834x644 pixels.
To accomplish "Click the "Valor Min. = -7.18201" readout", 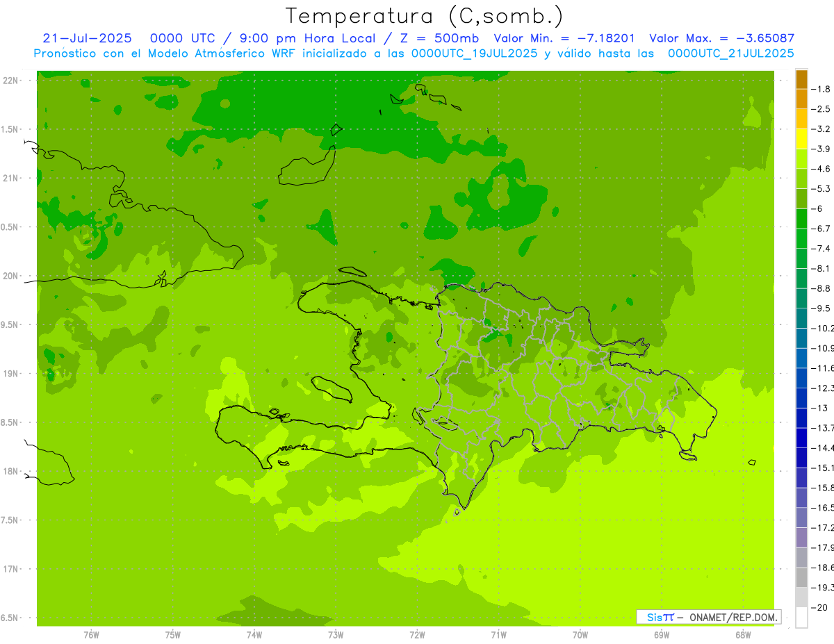I will coord(564,38).
